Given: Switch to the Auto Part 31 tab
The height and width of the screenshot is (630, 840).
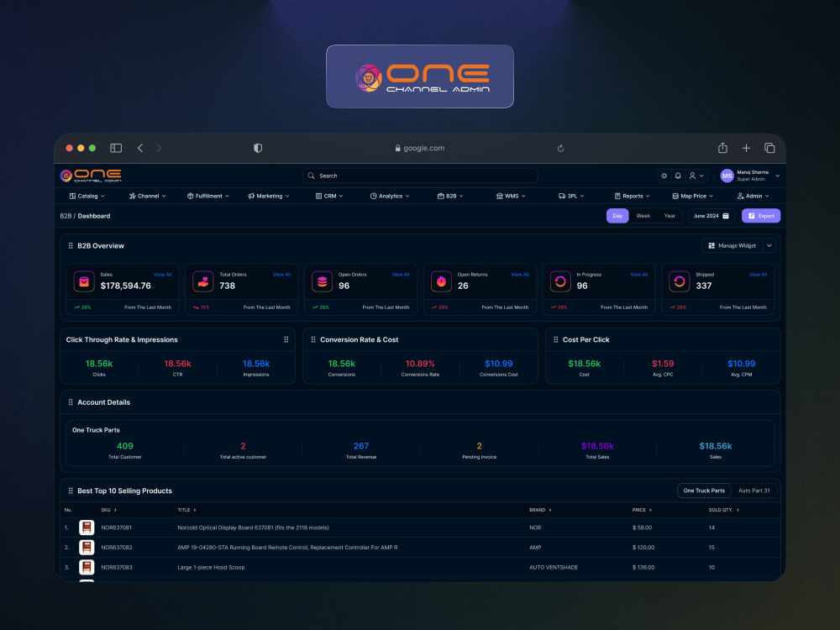Looking at the screenshot, I should 753,491.
